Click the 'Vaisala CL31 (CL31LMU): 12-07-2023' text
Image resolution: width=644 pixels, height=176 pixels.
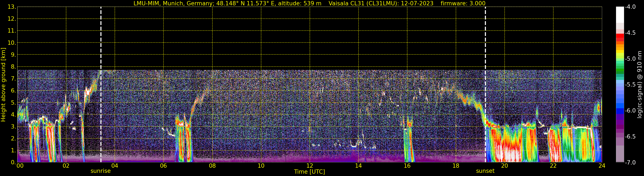[381, 3]
